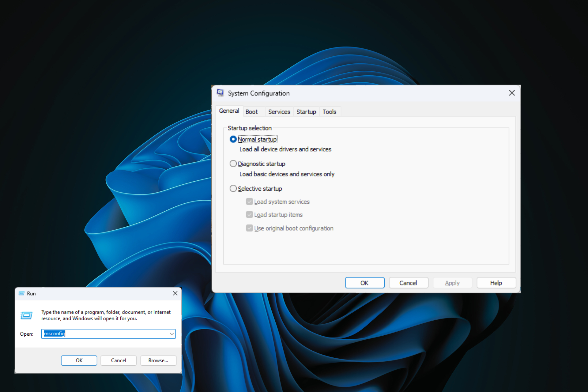Select the Normal startup option

[x=233, y=139]
